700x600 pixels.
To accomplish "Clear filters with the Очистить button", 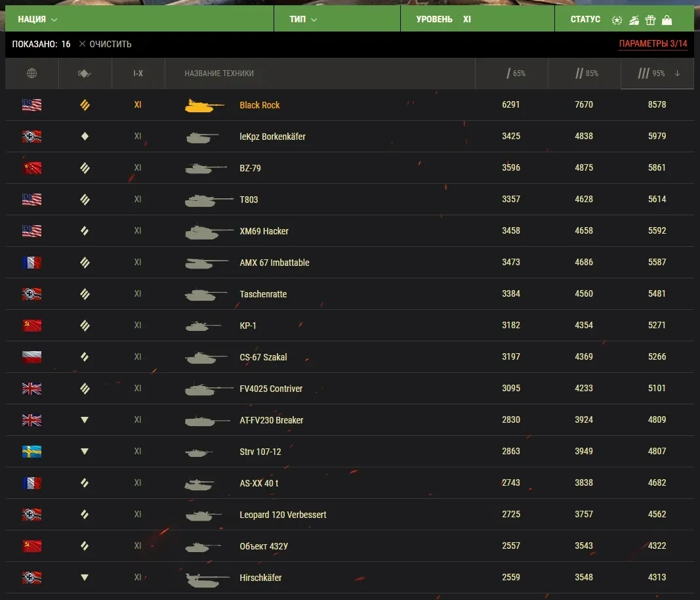I will (x=105, y=44).
